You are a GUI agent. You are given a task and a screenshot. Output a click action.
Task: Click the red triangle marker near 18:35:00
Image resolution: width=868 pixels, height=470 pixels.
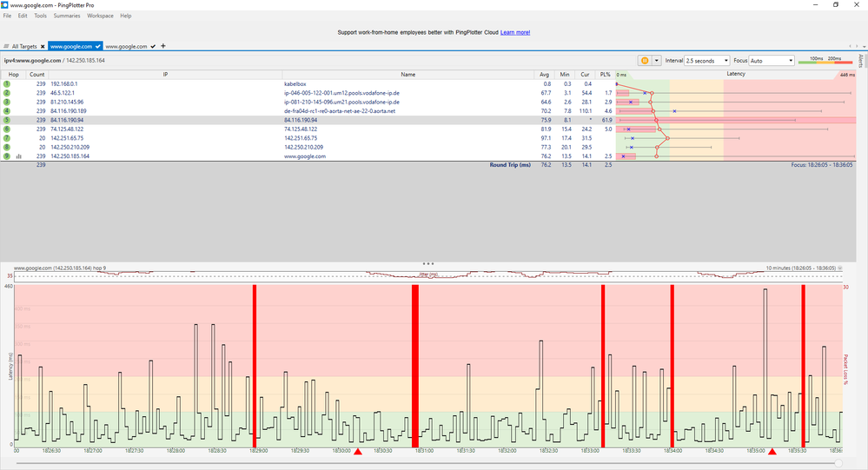coord(772,452)
